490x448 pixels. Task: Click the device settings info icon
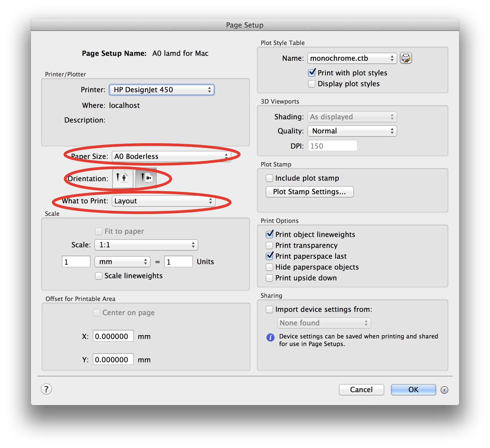270,338
